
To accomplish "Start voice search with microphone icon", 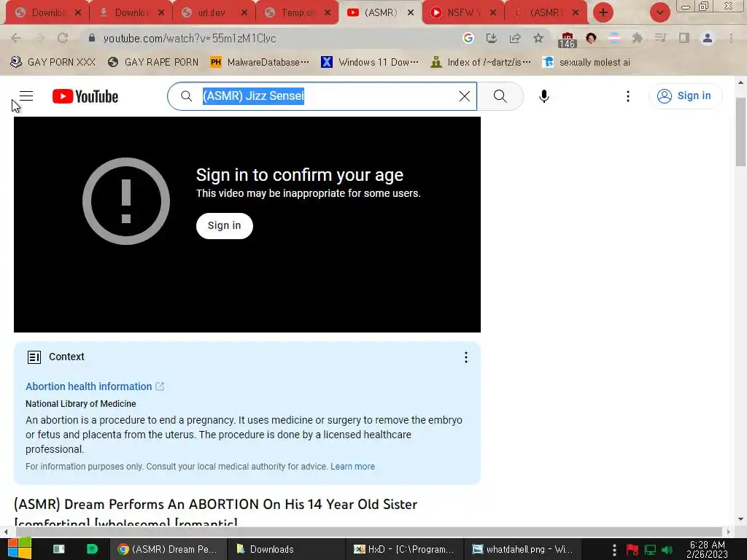I will (543, 96).
